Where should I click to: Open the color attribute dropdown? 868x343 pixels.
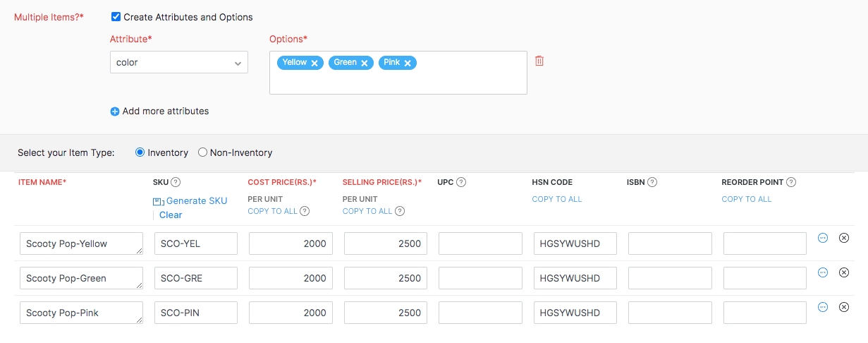[179, 62]
